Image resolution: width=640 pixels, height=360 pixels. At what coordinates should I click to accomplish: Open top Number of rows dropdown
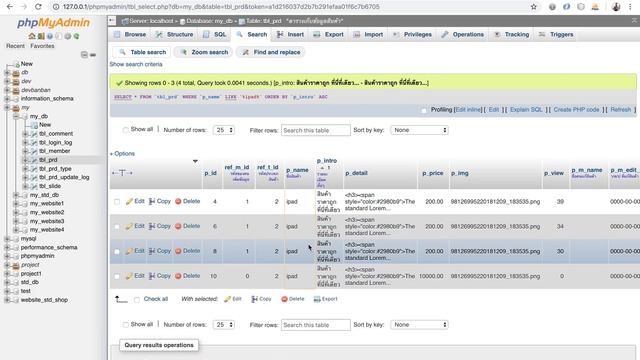(224, 130)
